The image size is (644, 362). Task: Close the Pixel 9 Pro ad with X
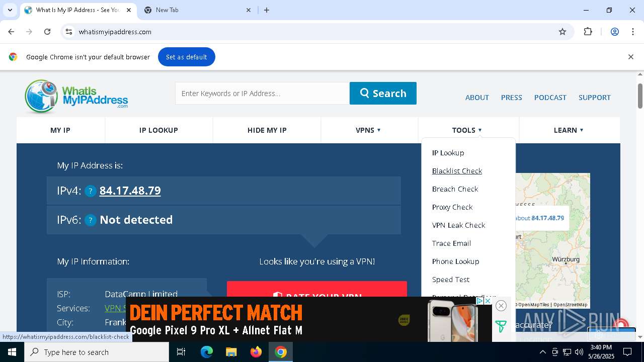click(488, 301)
